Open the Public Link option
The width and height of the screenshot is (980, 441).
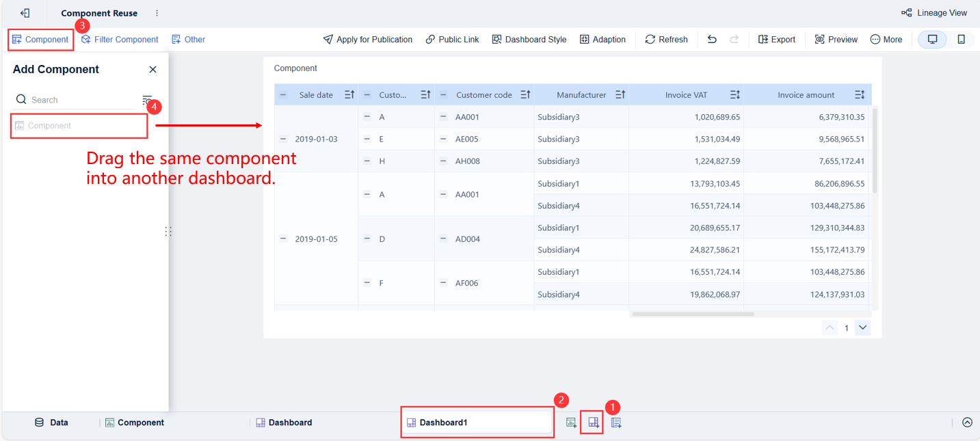pos(452,40)
